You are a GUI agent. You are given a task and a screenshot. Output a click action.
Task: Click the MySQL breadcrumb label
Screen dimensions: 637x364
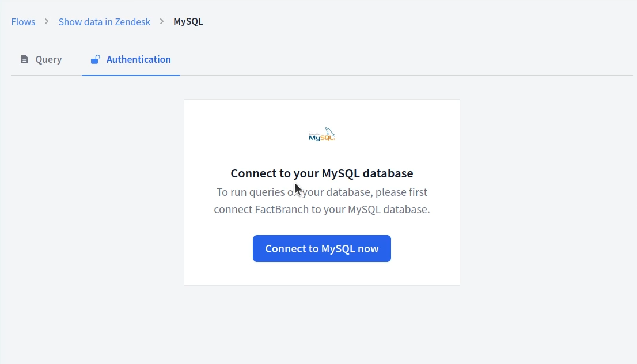click(x=188, y=21)
